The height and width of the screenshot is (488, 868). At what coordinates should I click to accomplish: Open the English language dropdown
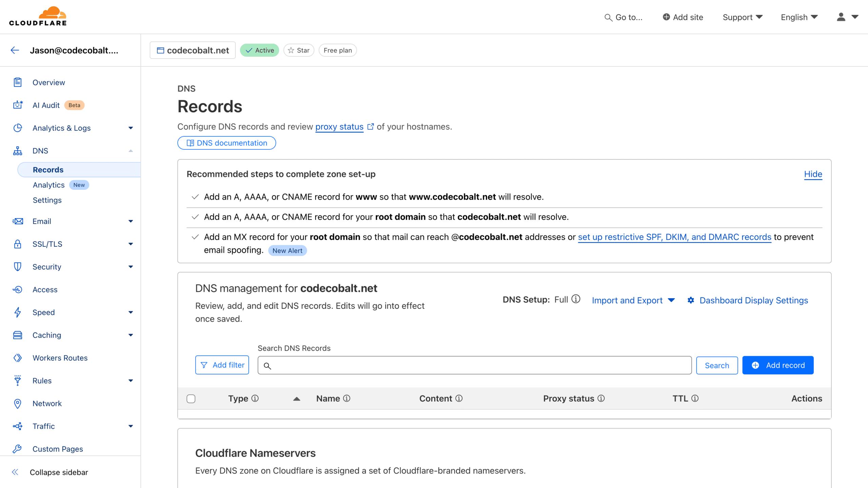(798, 17)
